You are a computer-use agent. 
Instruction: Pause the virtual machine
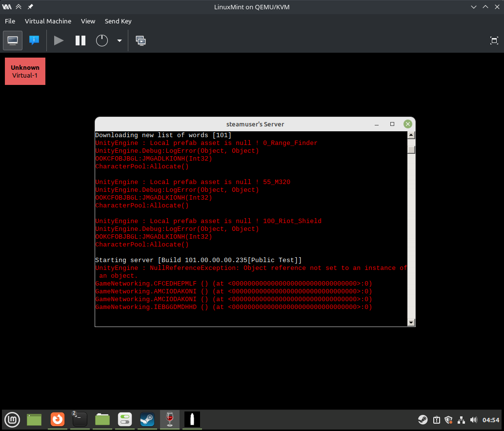point(81,41)
